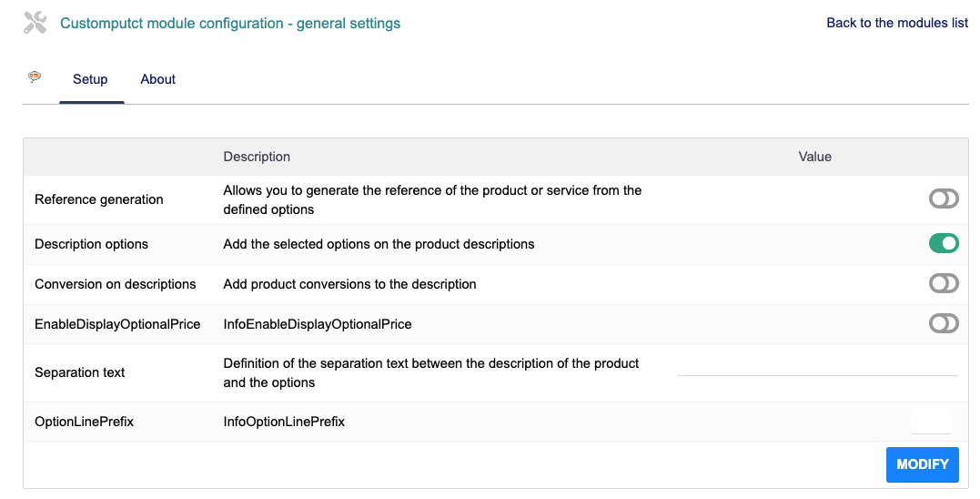Turn on Conversion on descriptions
Screen dimensions: 980x499
click(943, 283)
